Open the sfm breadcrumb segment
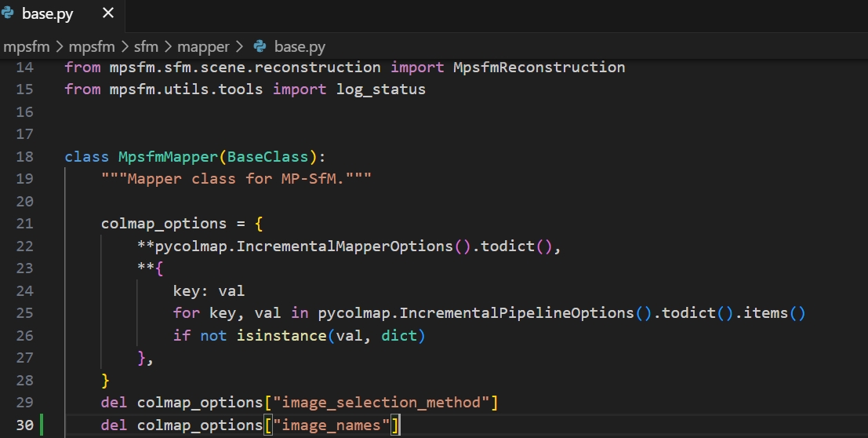This screenshot has width=868, height=438. 145,47
